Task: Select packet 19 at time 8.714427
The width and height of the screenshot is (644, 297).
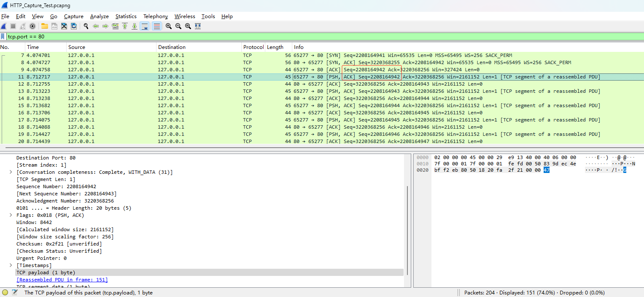Action: (x=322, y=134)
